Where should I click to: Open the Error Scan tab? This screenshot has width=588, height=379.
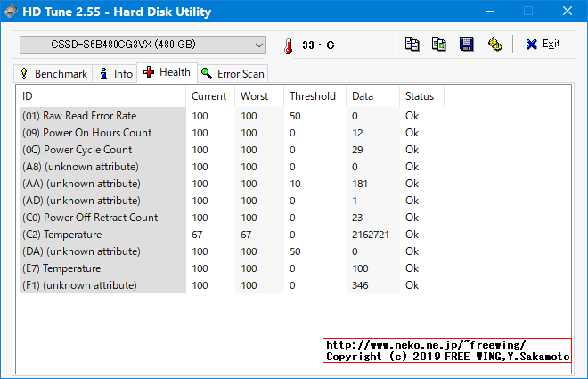(x=233, y=73)
